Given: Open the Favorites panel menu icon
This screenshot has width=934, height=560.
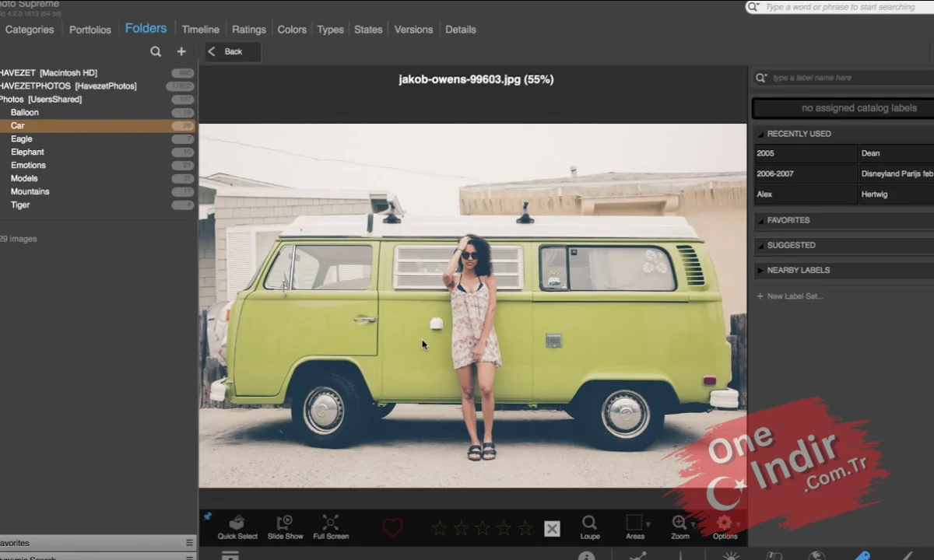Looking at the screenshot, I should click(189, 543).
